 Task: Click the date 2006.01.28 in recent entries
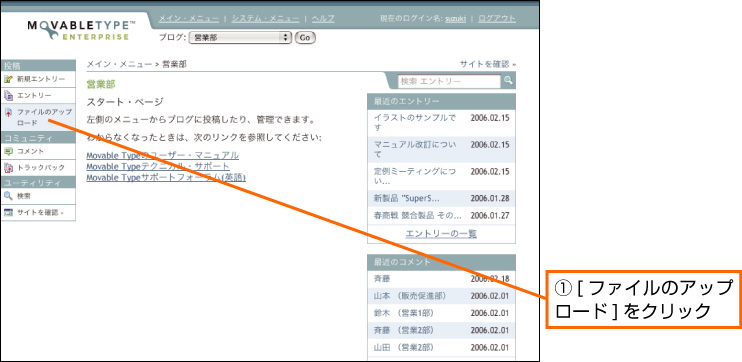[490, 198]
